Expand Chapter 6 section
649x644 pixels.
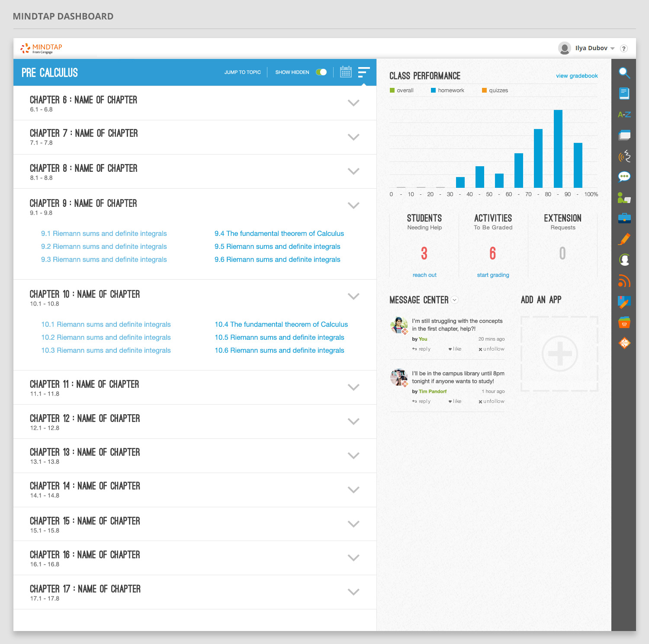click(x=353, y=103)
